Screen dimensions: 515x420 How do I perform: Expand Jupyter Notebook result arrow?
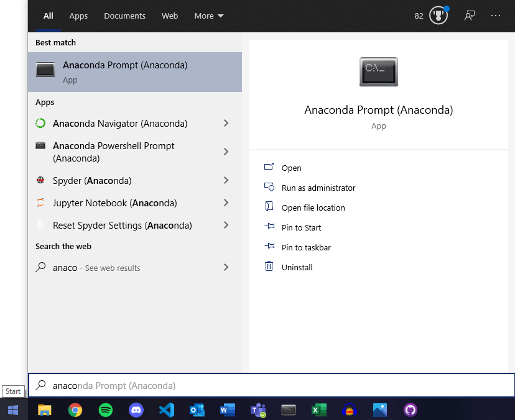pos(226,203)
